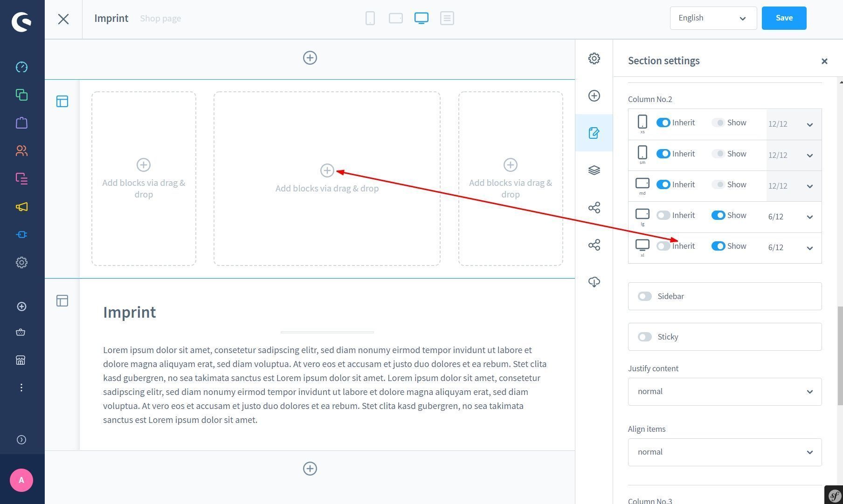Add a section below the Imprint text
The image size is (843, 504).
click(x=310, y=469)
